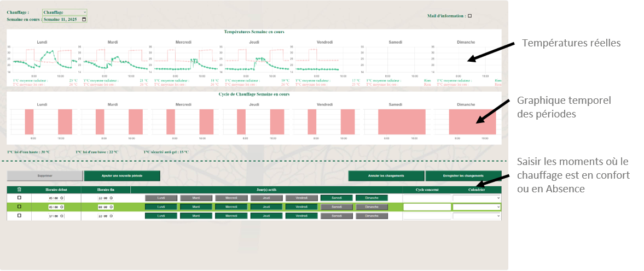Click the clock icon of the 17:00 start time
644x271 pixels.
coord(61,216)
